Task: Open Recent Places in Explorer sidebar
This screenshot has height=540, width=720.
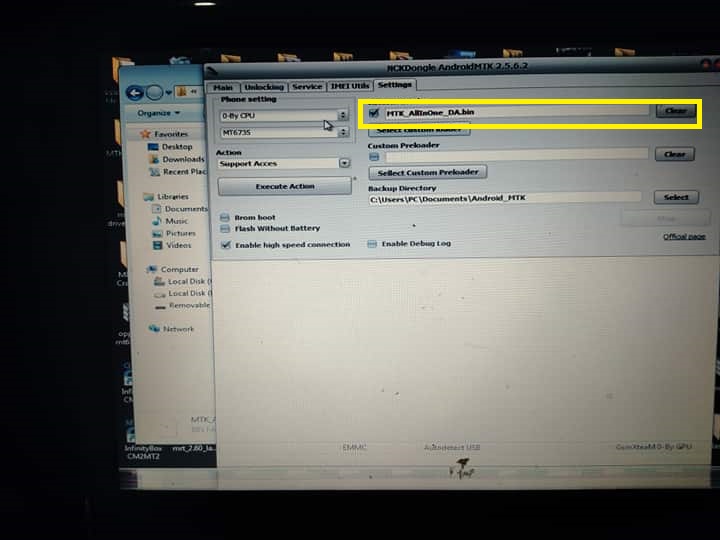Action: [x=185, y=172]
